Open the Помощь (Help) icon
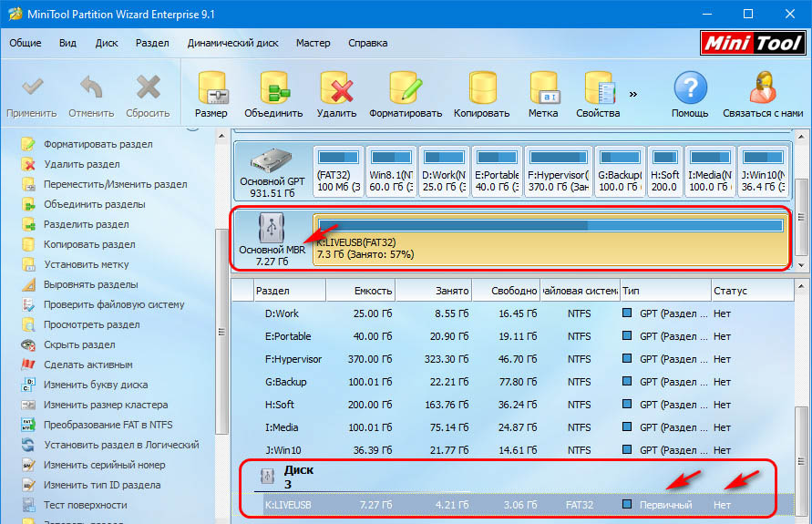Viewport: 812px width, 524px height. point(690,88)
